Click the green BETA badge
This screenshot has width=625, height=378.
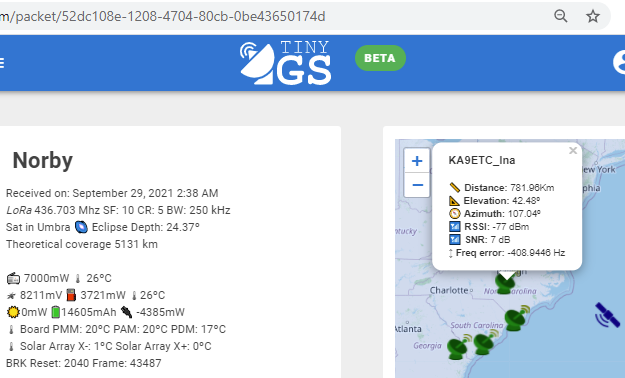pos(380,58)
